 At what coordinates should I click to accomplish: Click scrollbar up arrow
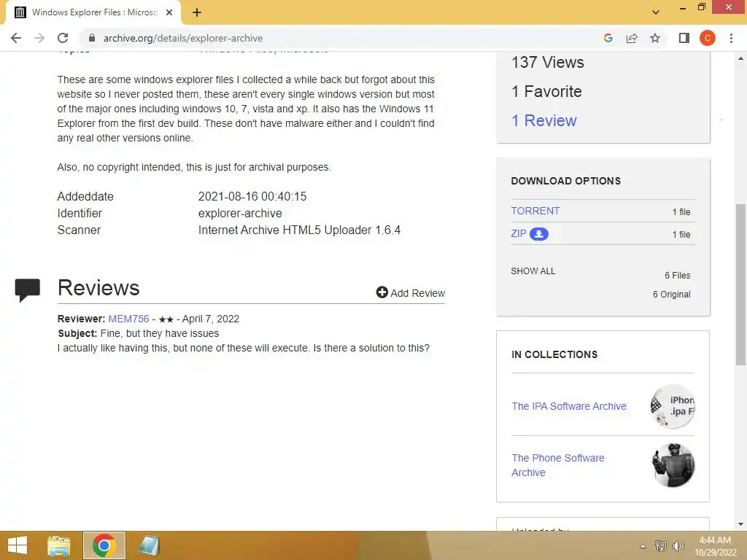pyautogui.click(x=740, y=58)
